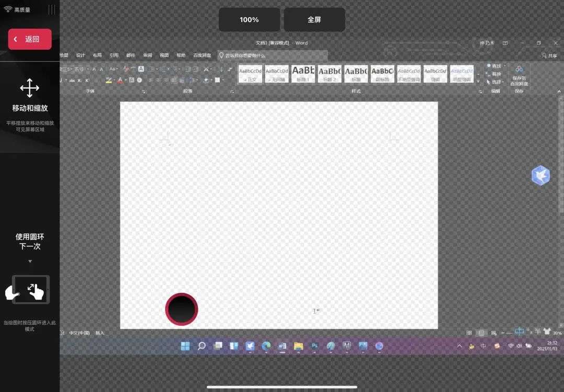564x392 pixels.
Task: Click the Windows Start button
Action: point(185,346)
